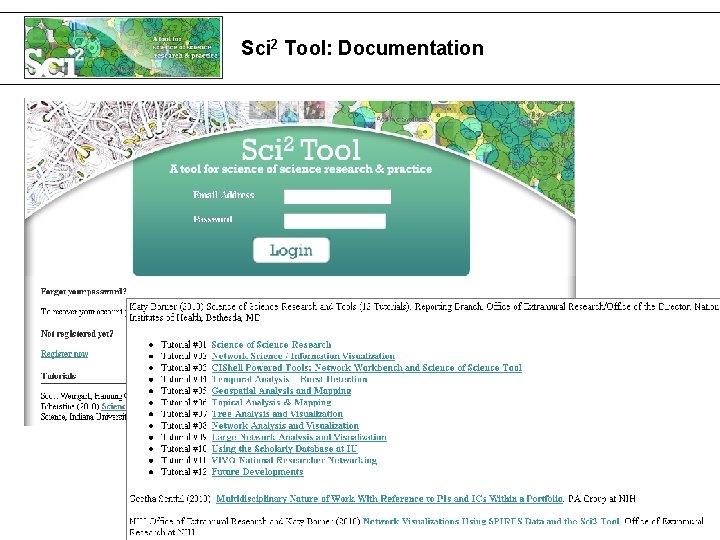Open Future Developments tutorial link
Viewport: 720px width, 540px height.
click(257, 472)
